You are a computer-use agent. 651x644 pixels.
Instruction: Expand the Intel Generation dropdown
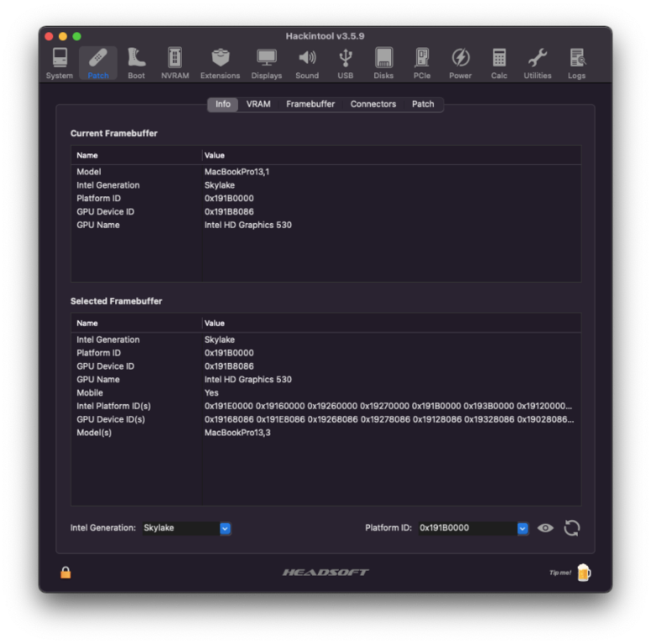[x=225, y=528]
